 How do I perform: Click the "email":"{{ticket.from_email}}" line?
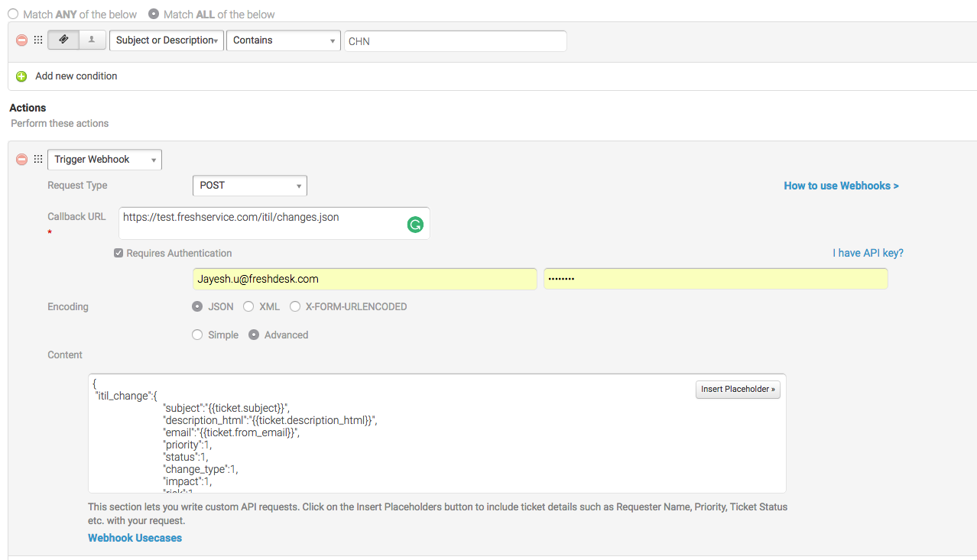coord(231,432)
